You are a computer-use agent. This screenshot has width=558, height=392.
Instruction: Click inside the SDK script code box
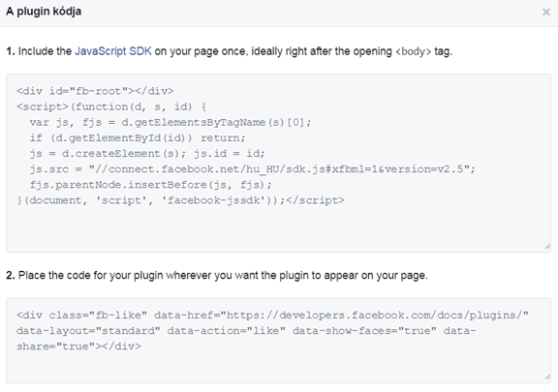coord(278,164)
